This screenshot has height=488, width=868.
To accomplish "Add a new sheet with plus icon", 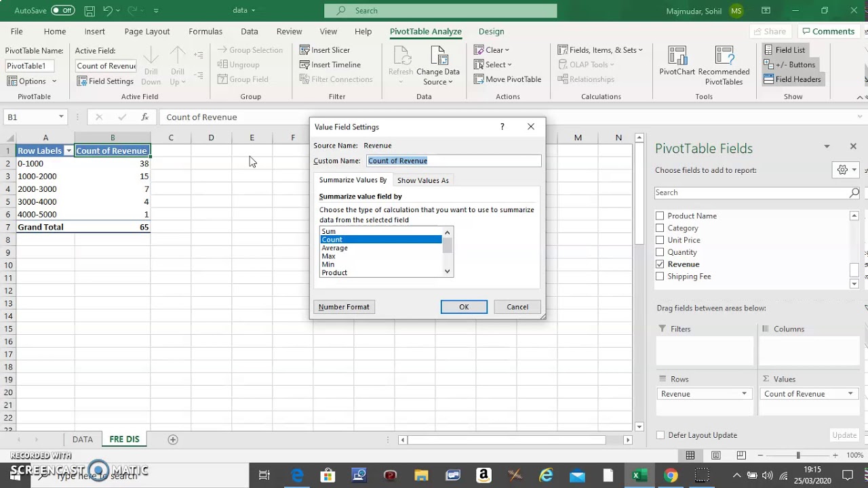I will click(173, 439).
